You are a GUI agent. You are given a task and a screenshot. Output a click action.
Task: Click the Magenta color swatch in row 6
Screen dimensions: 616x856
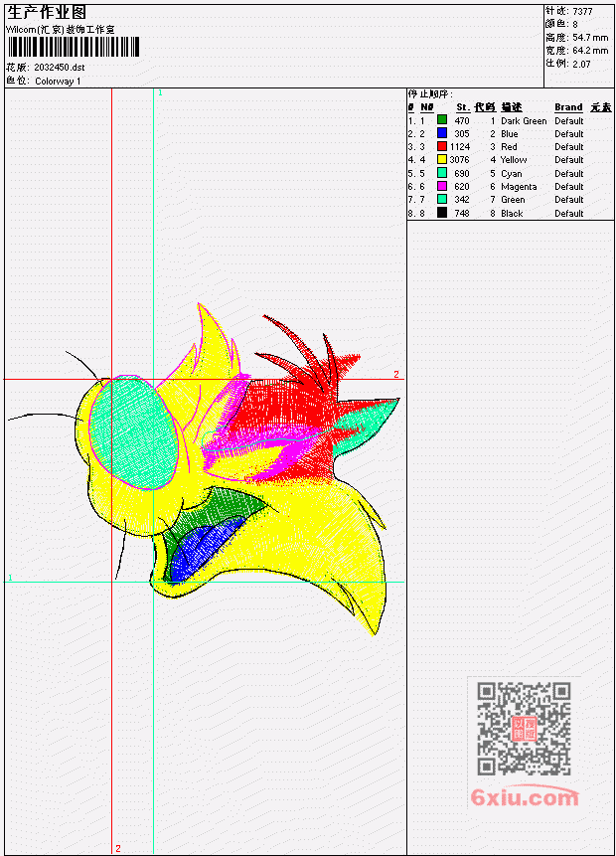coord(442,186)
